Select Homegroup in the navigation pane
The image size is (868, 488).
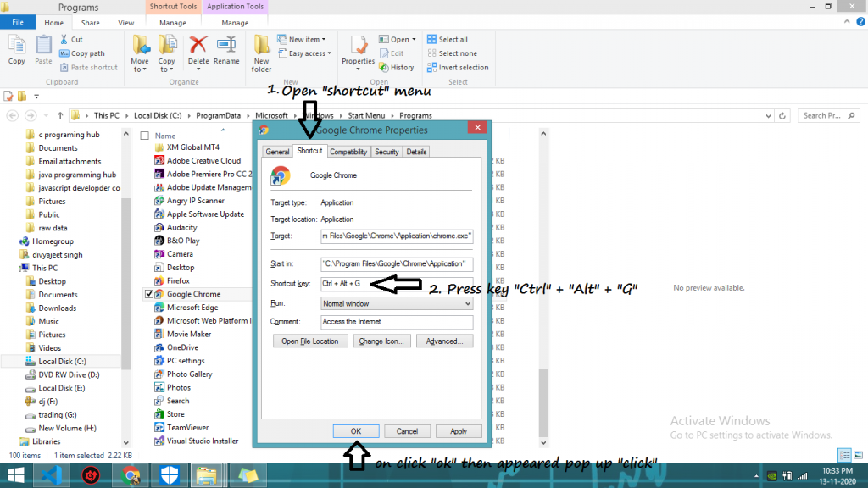point(53,241)
